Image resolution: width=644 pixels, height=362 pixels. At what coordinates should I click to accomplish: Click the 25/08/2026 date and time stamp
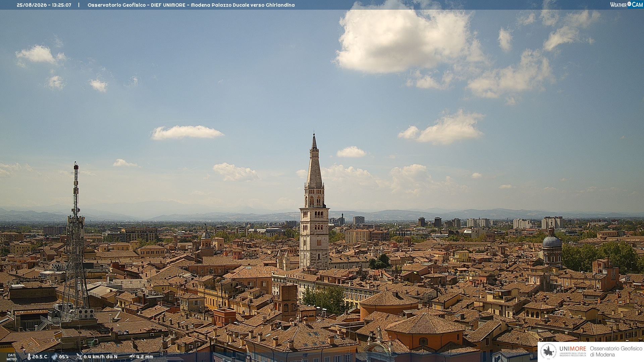[x=44, y=5]
